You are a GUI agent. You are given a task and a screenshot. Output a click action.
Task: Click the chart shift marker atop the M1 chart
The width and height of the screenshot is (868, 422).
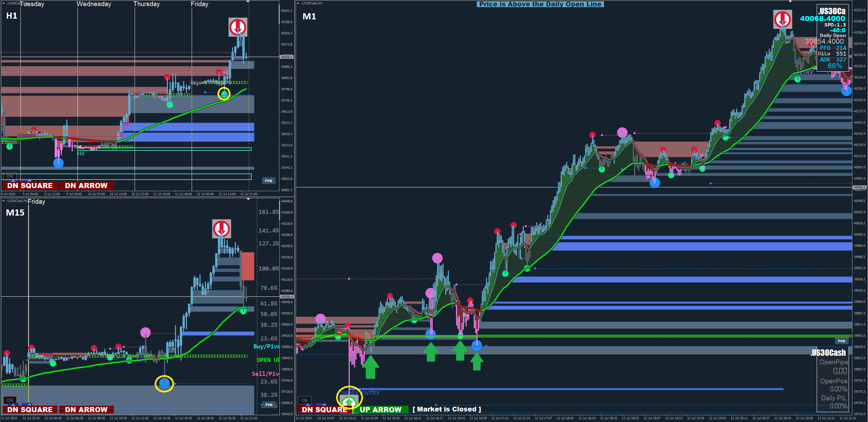pos(791,2)
